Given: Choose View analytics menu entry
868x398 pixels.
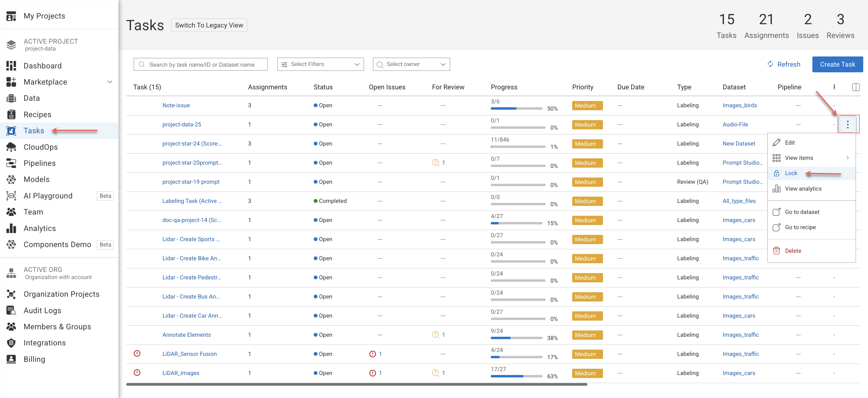Looking at the screenshot, I should [x=811, y=189].
